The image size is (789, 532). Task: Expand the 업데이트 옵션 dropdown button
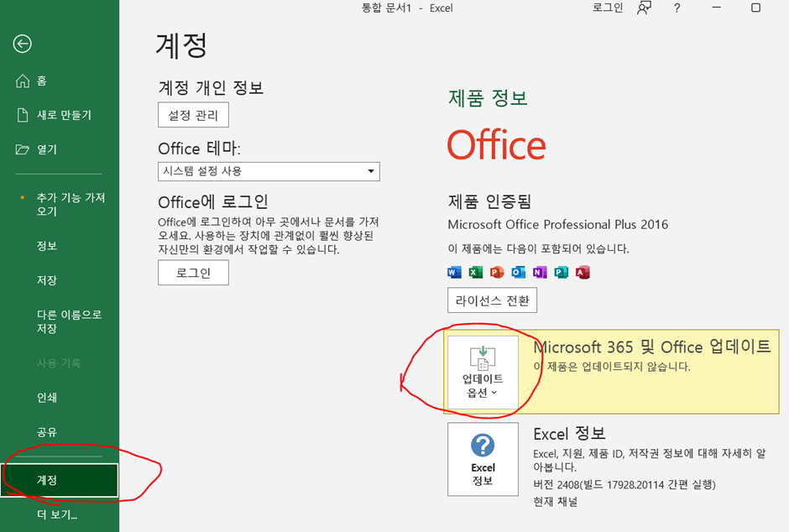click(x=483, y=372)
